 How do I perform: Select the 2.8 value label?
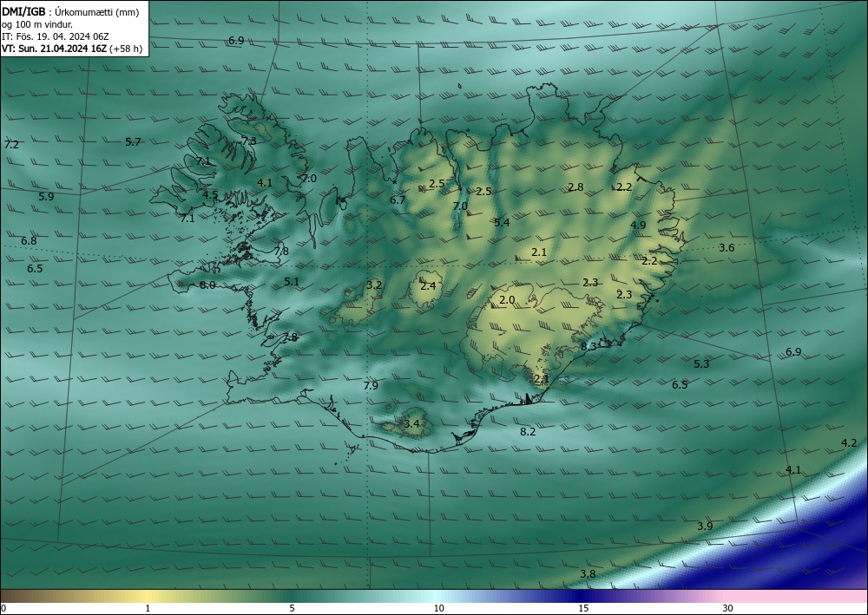[x=575, y=187]
